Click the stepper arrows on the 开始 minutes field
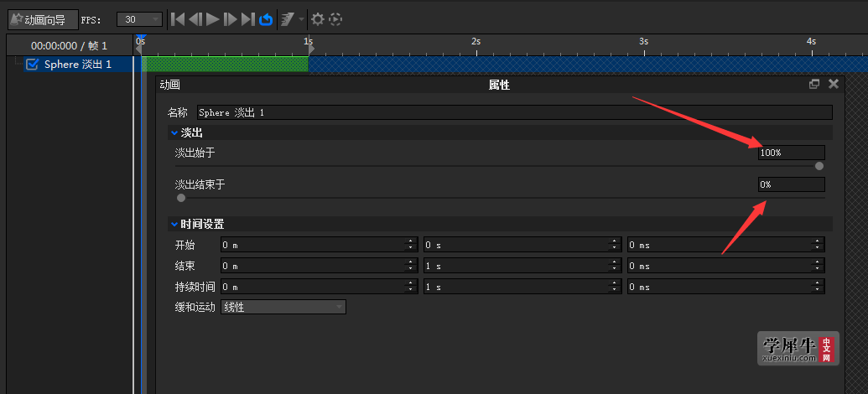This screenshot has height=394, width=868. (x=411, y=245)
